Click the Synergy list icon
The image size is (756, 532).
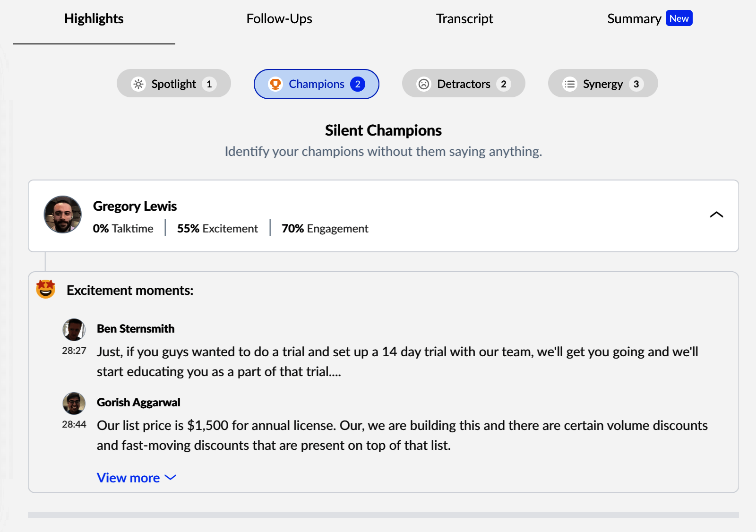tap(570, 84)
